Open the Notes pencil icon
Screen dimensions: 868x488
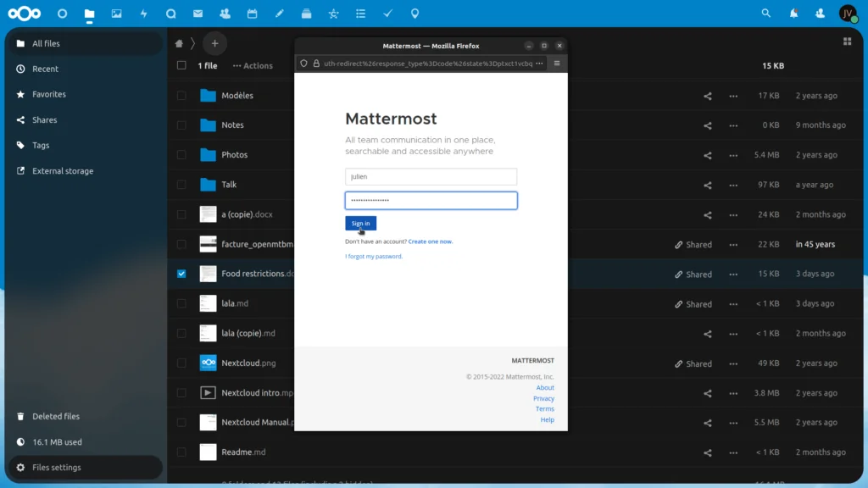point(279,14)
